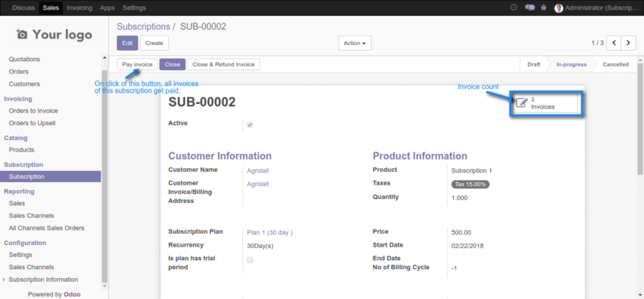
Task: Open Orders to Upsell in sidebar
Action: (32, 123)
